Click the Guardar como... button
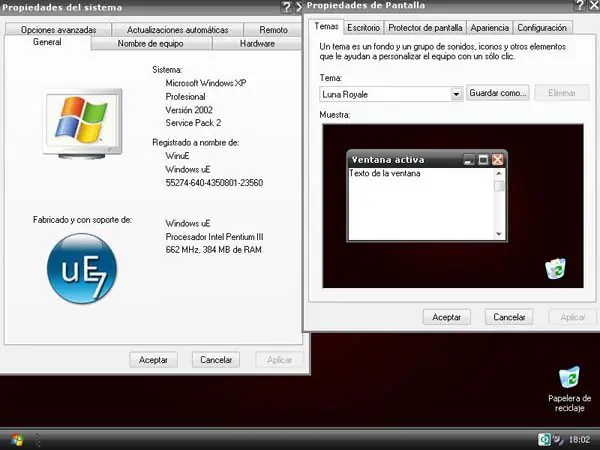 (497, 93)
